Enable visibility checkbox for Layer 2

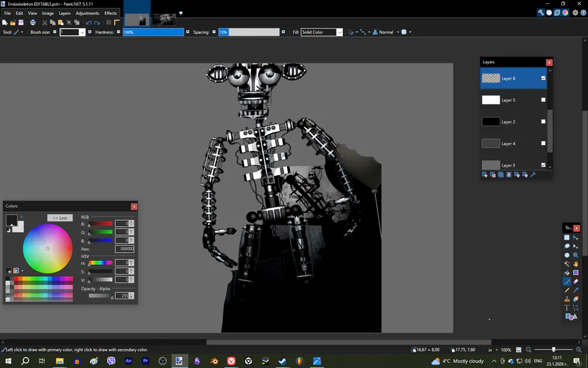coord(543,122)
